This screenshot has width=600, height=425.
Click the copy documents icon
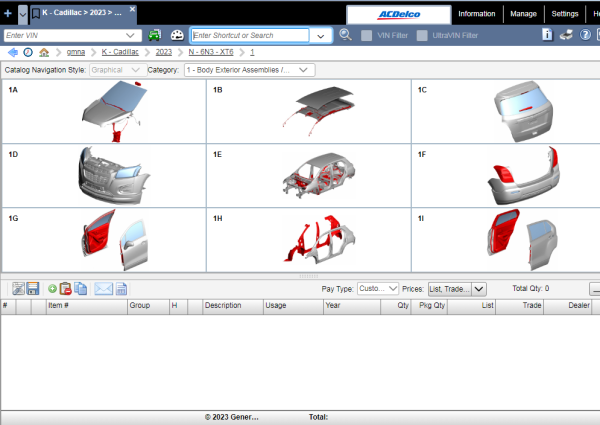click(x=80, y=288)
